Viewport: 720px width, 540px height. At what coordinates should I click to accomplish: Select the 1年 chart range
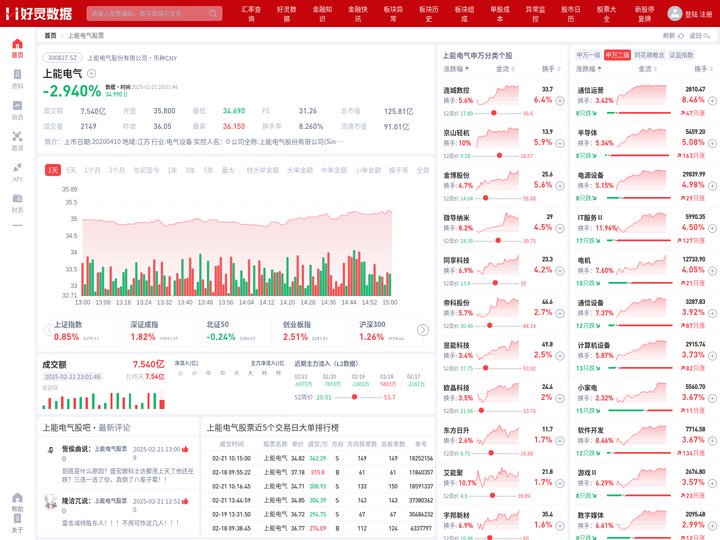point(172,170)
